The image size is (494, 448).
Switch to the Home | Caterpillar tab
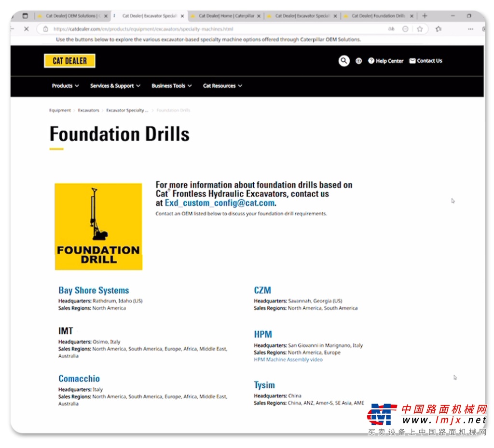(x=226, y=16)
